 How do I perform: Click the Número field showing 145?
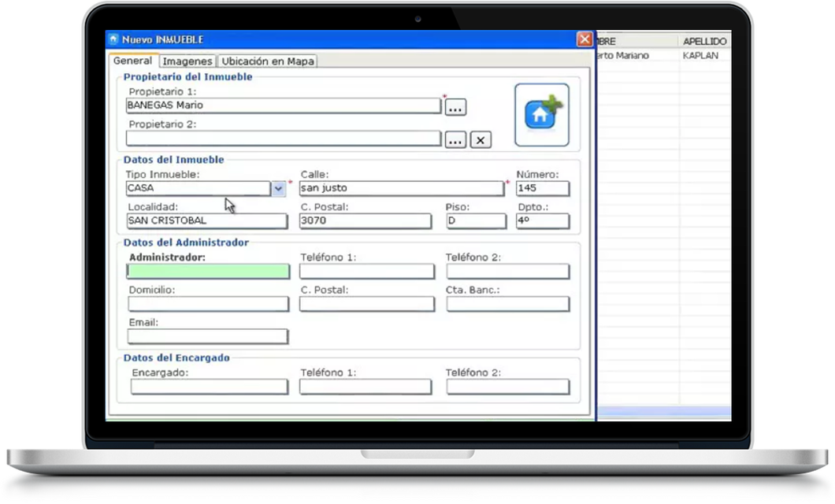pyautogui.click(x=542, y=188)
